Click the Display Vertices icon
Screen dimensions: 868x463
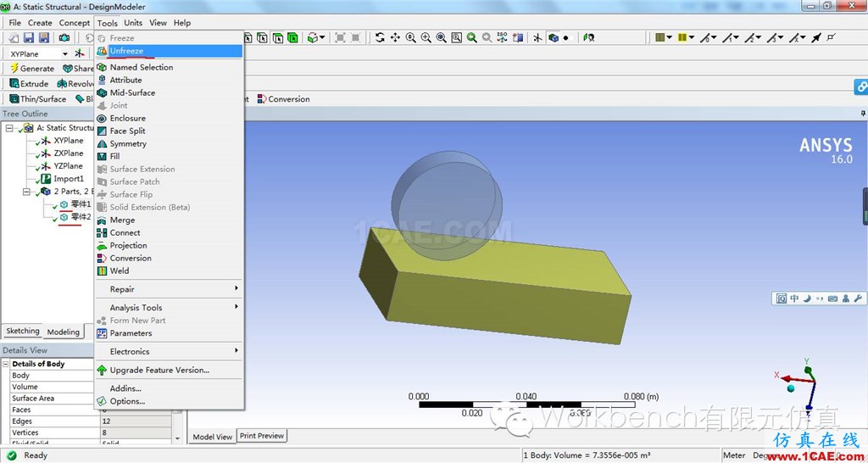[831, 37]
